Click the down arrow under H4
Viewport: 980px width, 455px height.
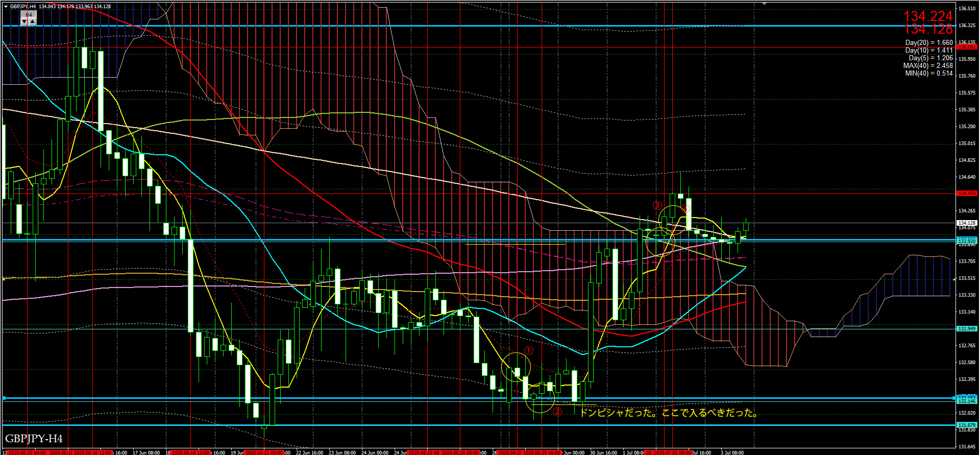pos(24,21)
